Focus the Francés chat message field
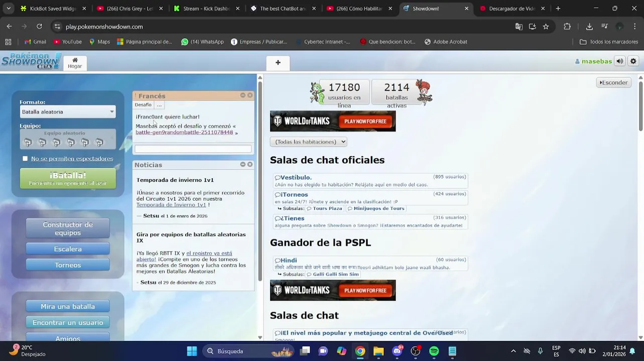 pyautogui.click(x=193, y=148)
